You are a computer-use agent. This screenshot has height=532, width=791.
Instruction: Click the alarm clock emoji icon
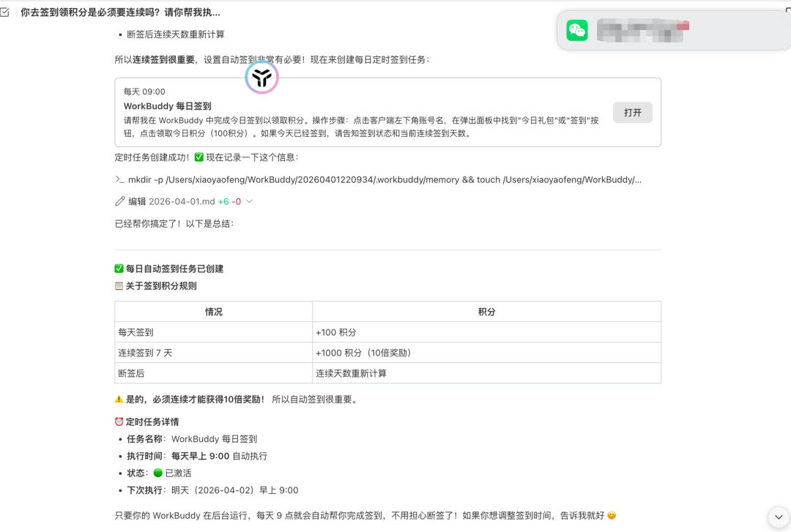[119, 422]
